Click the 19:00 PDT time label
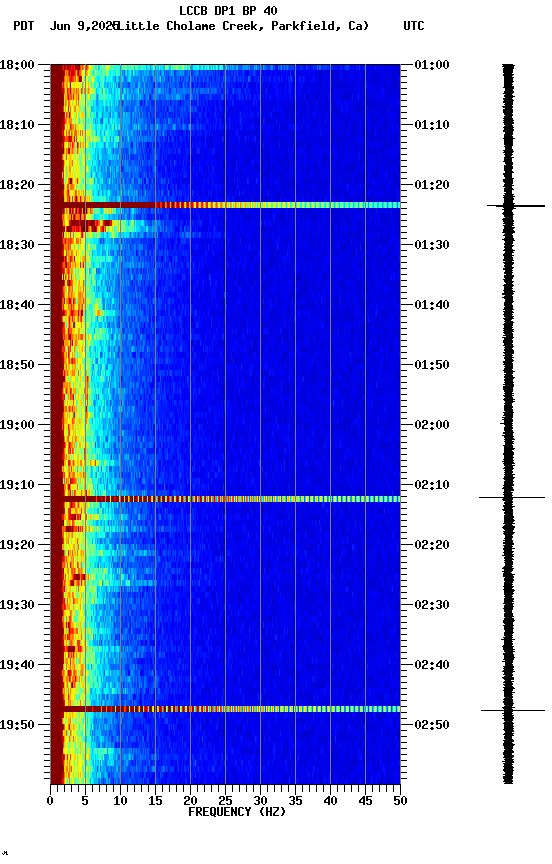 [17, 425]
